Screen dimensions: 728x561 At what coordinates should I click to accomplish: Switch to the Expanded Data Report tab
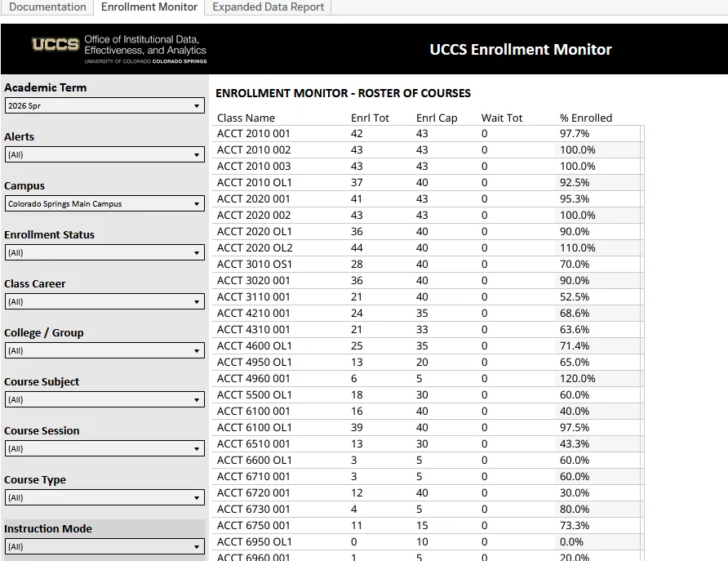point(269,7)
